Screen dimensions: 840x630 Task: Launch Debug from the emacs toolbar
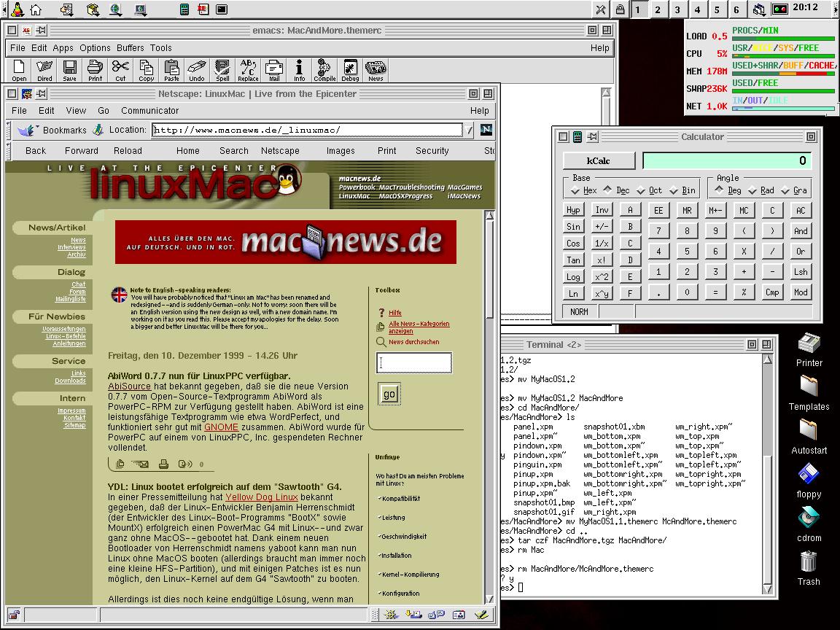[x=350, y=70]
